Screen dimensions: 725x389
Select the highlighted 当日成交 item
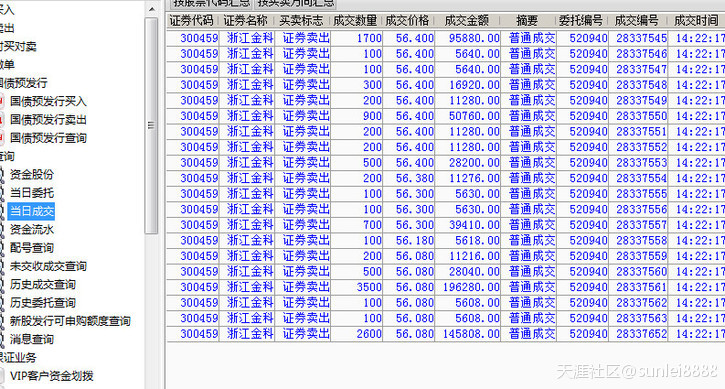[31, 211]
